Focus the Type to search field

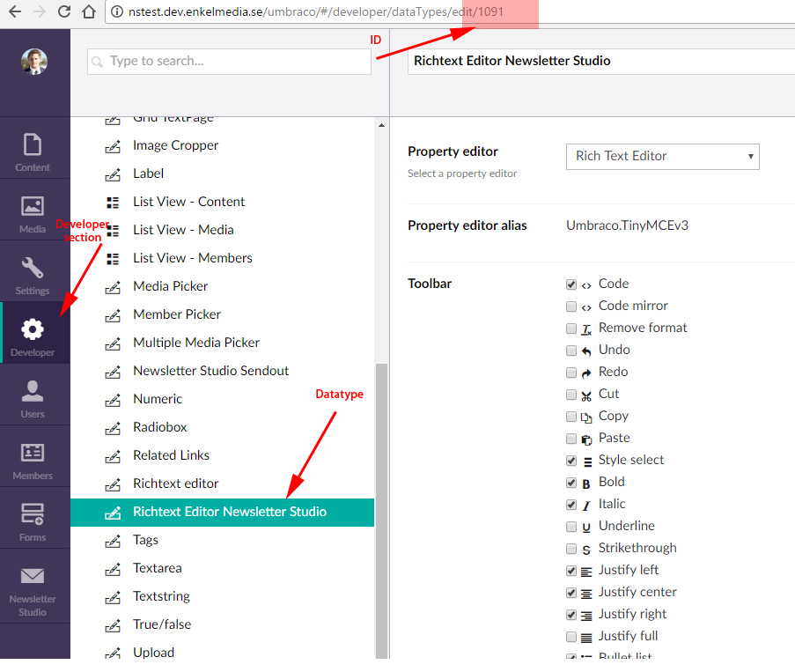point(229,62)
